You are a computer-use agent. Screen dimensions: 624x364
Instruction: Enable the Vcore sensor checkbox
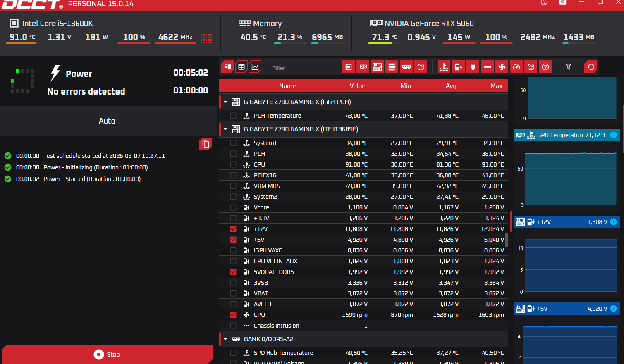coord(233,207)
